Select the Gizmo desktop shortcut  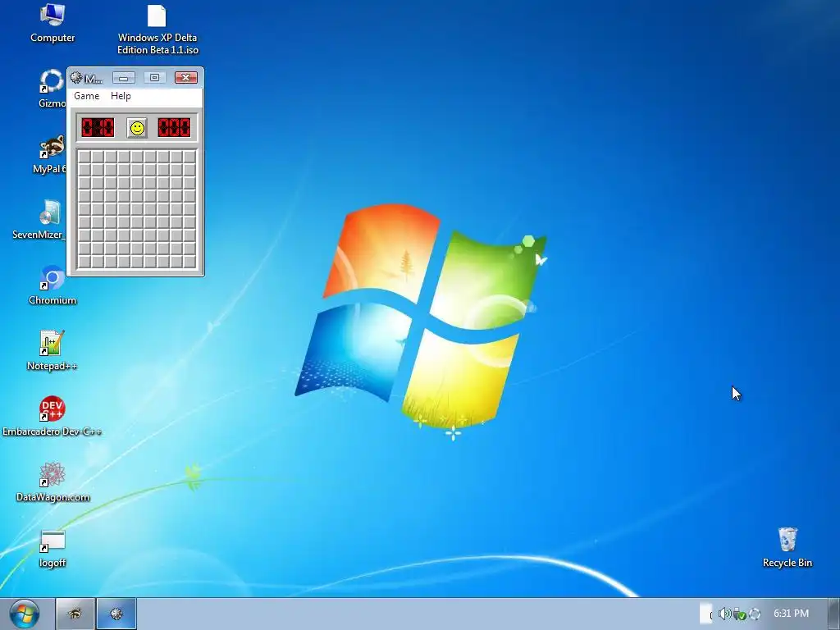[52, 89]
